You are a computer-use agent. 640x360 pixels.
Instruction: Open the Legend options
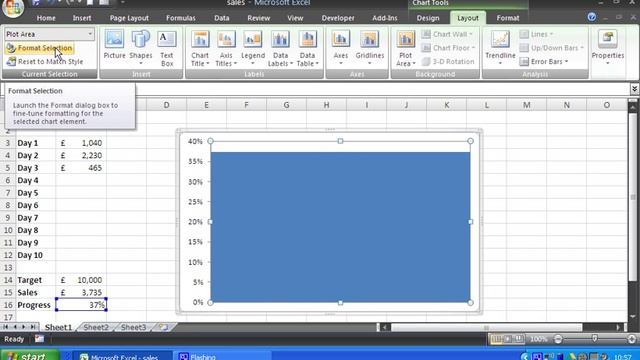click(253, 47)
